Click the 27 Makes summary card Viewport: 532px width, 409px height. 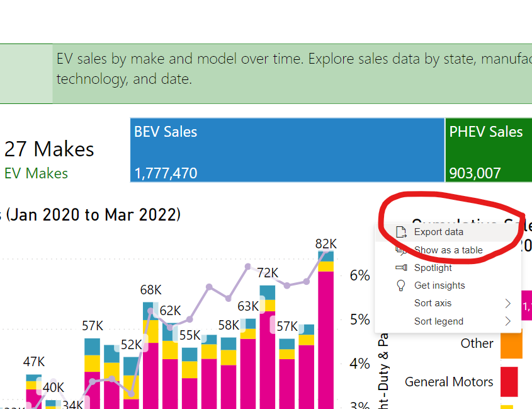point(49,149)
